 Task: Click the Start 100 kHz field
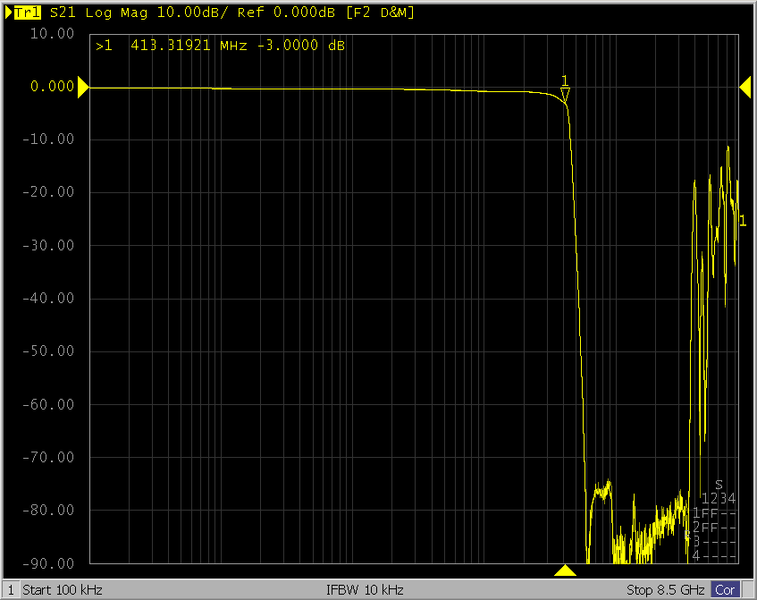(x=62, y=589)
